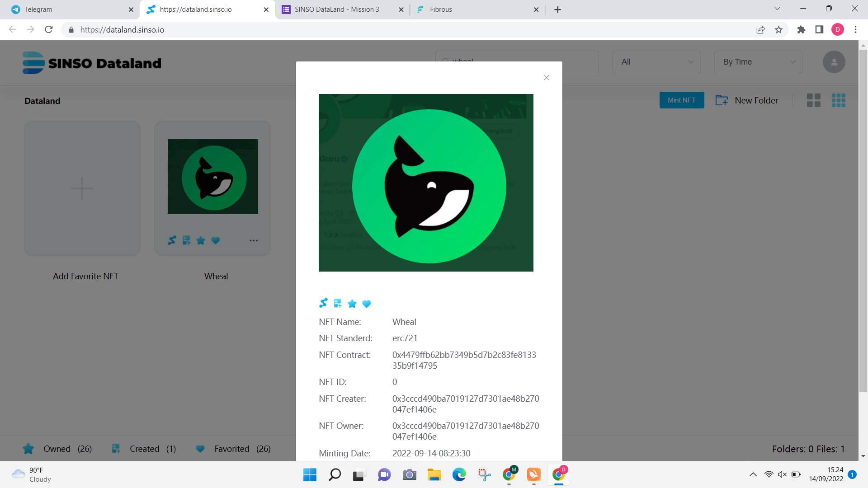Screen dimensions: 868x488
Task: Switch to large grid view
Action: click(x=813, y=100)
